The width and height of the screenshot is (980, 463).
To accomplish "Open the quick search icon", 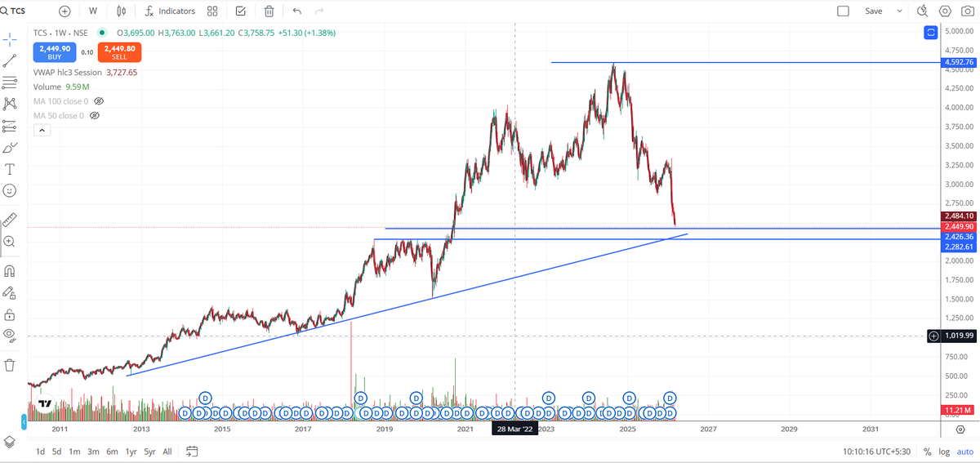I will [x=923, y=11].
